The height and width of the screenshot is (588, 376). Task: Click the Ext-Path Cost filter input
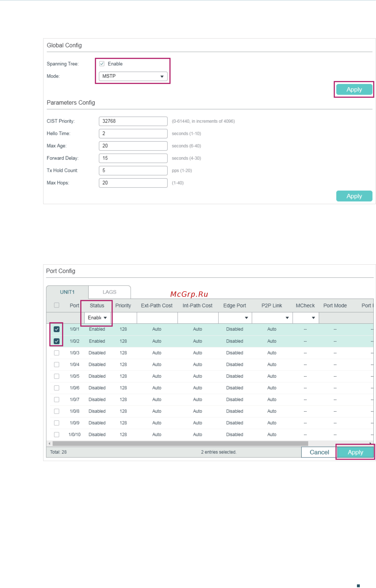157,318
